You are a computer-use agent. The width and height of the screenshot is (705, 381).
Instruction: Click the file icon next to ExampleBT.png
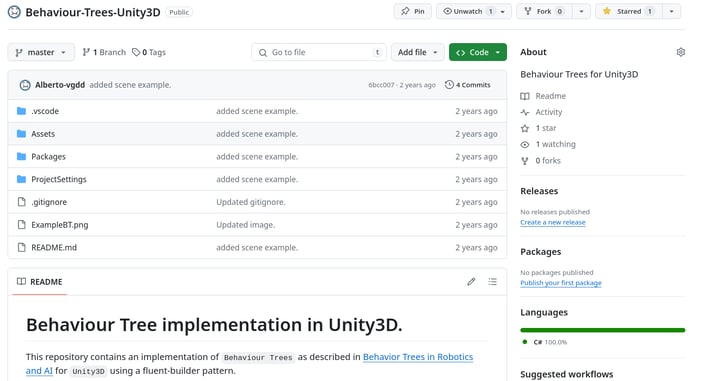(21, 224)
